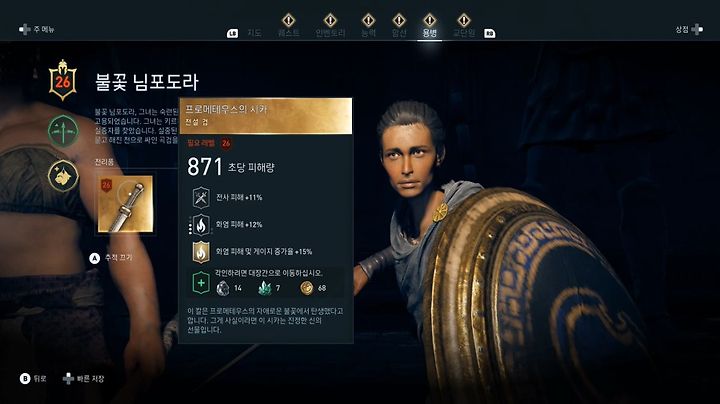
Task: Select the green bow trait icon
Action: click(x=63, y=131)
